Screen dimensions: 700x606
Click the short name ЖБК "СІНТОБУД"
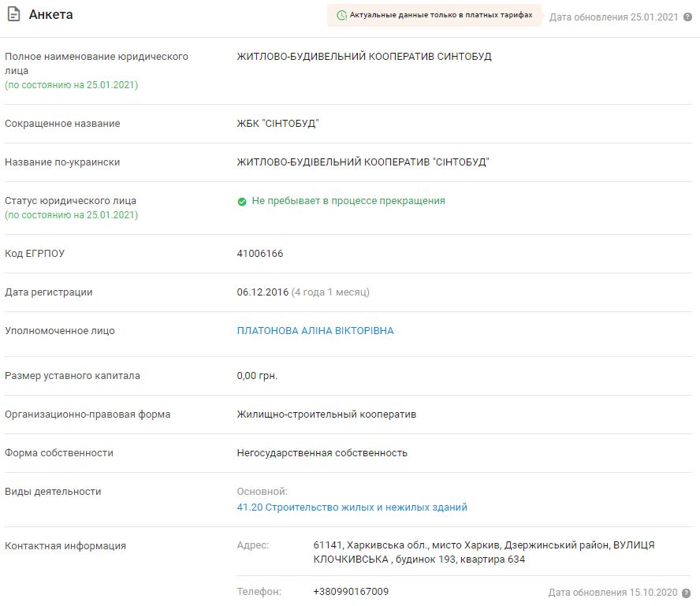[277, 124]
